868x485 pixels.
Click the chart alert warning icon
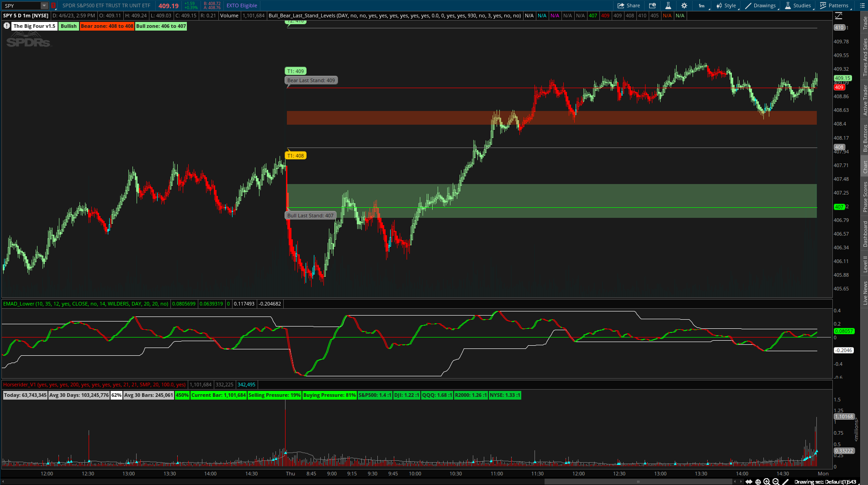pyautogui.click(x=7, y=26)
